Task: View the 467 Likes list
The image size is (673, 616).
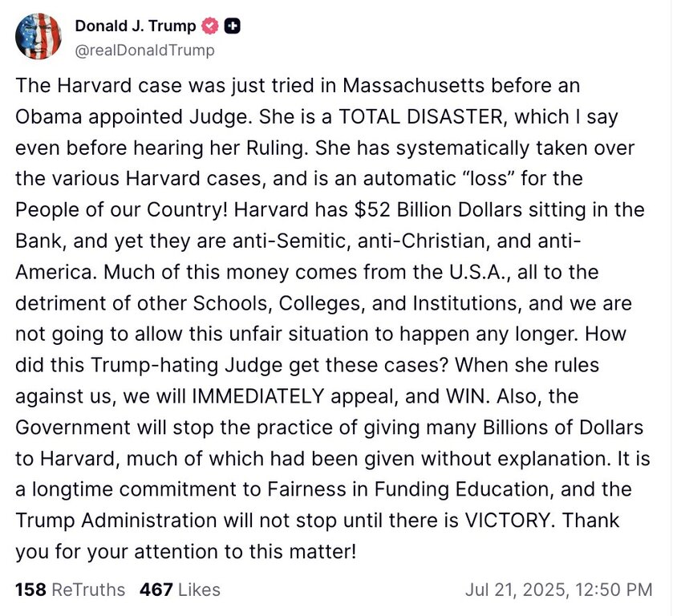Action: [x=180, y=590]
